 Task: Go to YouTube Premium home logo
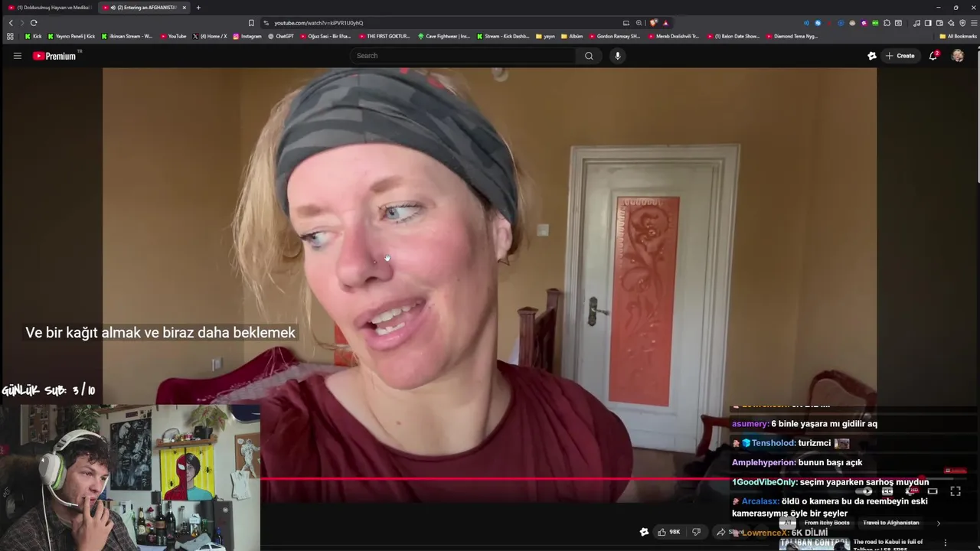click(55, 56)
